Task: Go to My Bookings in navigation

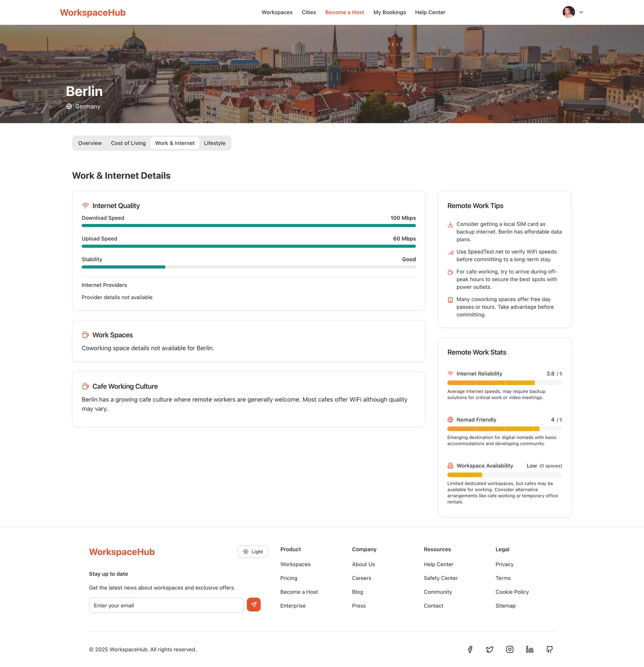Action: tap(390, 12)
